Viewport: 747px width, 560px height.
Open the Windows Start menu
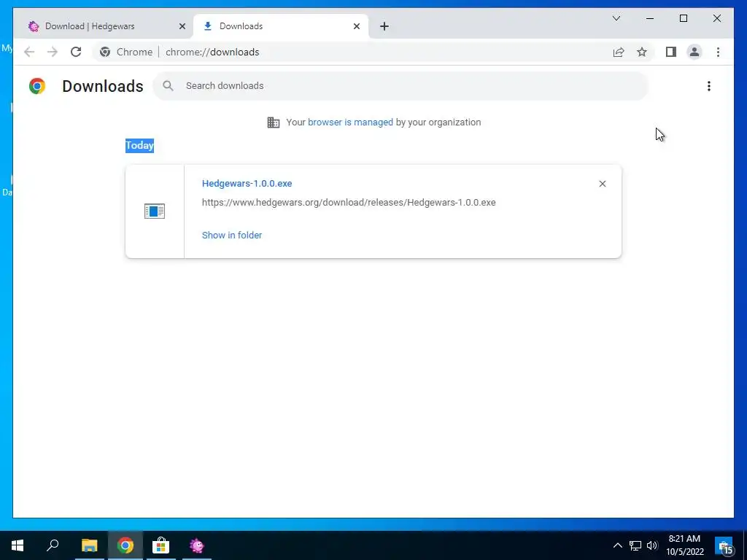tap(18, 545)
